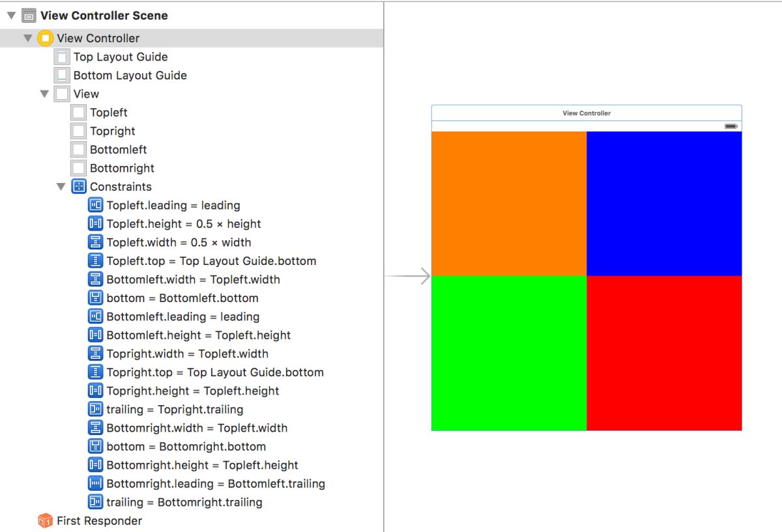782x532 pixels.
Task: Select 'Topleft.leading = leading' constraint text
Action: (x=173, y=205)
